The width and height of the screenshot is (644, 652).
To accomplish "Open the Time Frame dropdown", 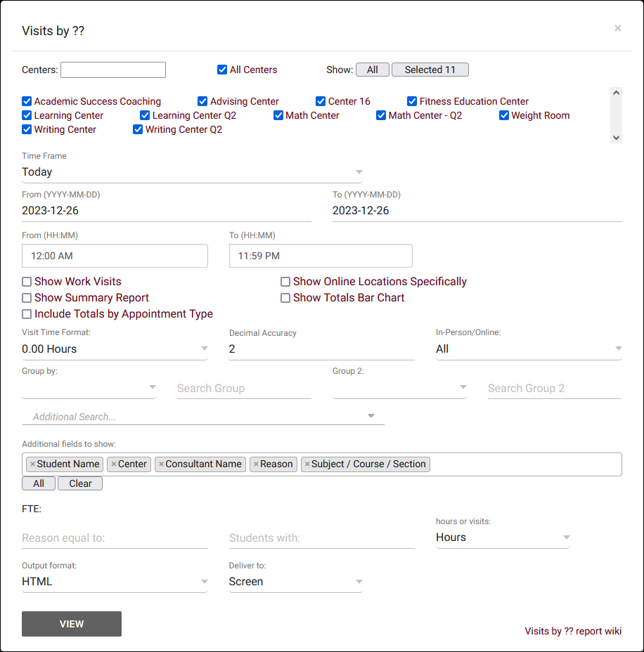I will (x=192, y=172).
